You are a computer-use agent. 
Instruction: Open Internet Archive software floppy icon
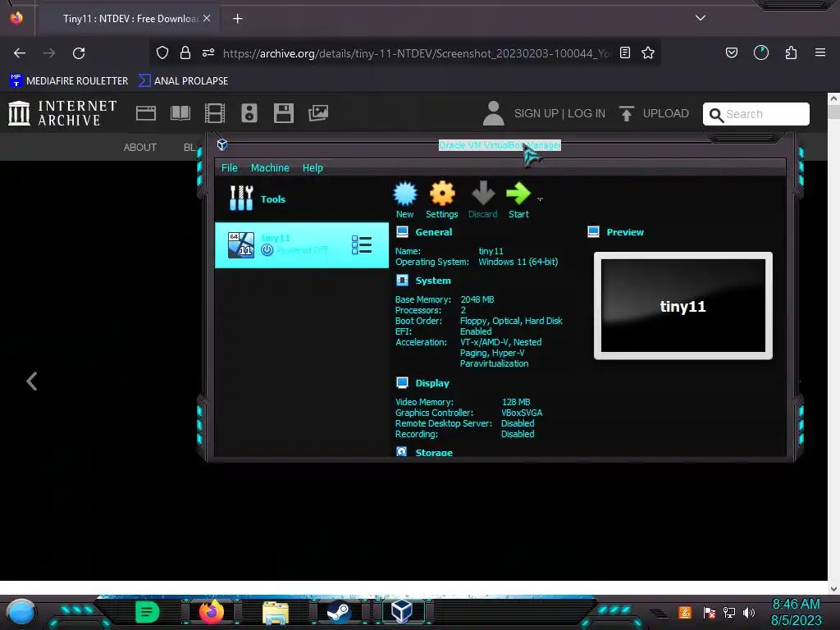pyautogui.click(x=283, y=113)
